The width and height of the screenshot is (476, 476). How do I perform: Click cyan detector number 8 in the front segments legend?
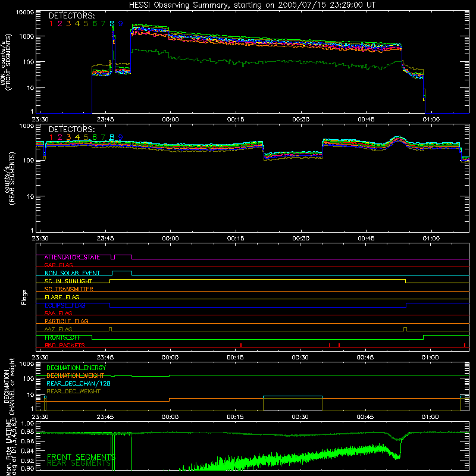click(x=112, y=24)
